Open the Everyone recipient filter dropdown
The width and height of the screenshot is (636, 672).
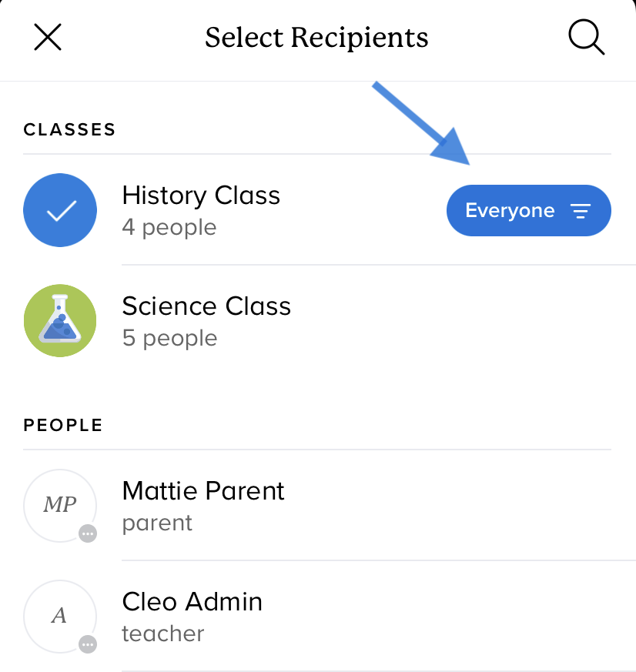tap(510, 211)
